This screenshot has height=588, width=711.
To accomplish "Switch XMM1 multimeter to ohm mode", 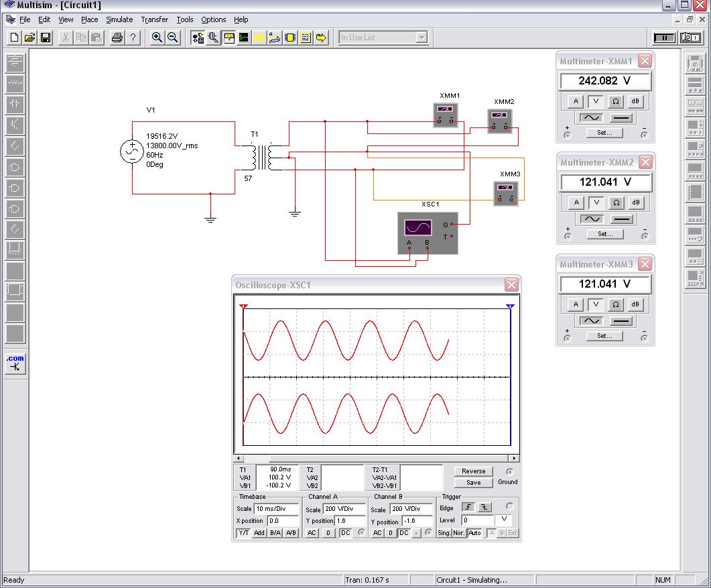I will (x=615, y=101).
